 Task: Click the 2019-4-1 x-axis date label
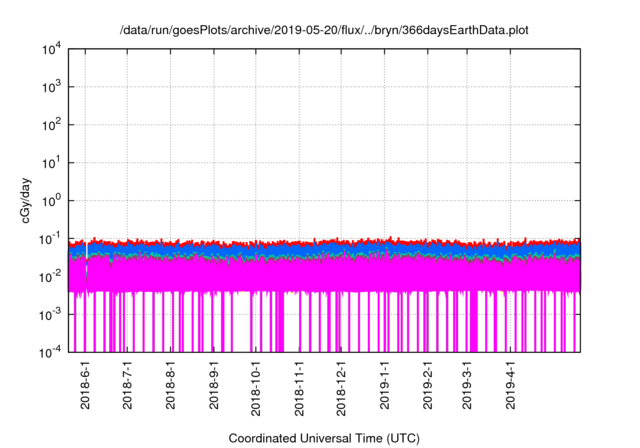point(511,385)
